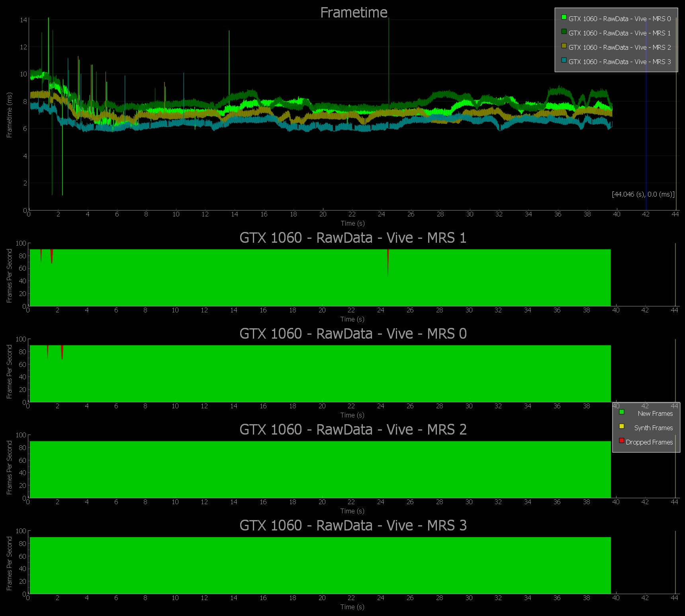Click the cursor readout '[44.046 (s), 0.0 (ms)]'
The height and width of the screenshot is (616, 685).
coord(643,194)
